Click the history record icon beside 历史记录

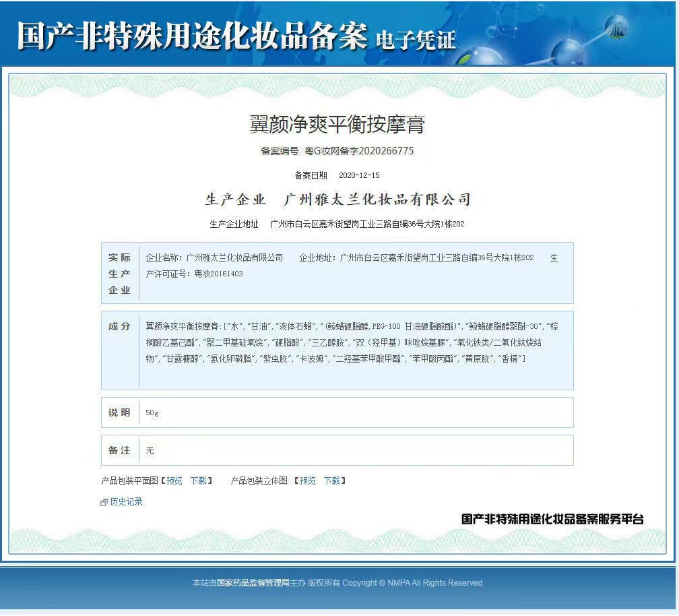(104, 503)
